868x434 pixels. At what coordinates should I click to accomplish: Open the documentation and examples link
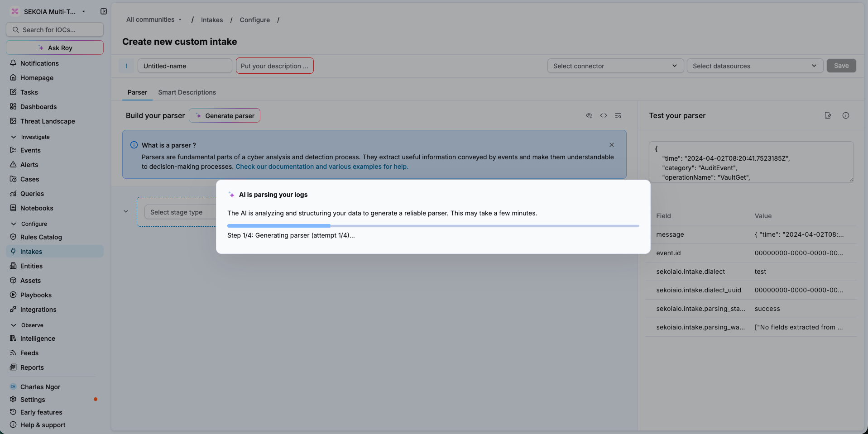click(x=321, y=167)
